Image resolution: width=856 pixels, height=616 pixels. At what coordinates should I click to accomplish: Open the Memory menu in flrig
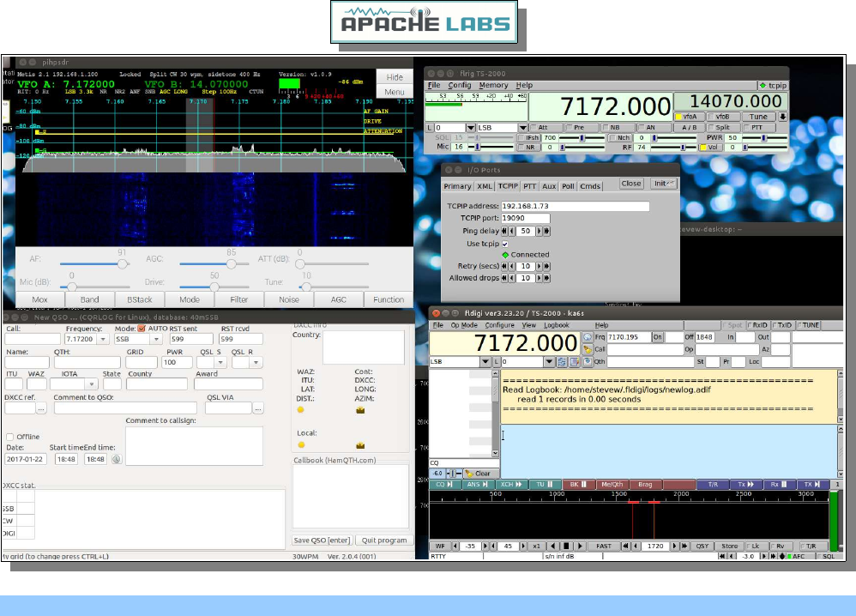[x=493, y=85]
